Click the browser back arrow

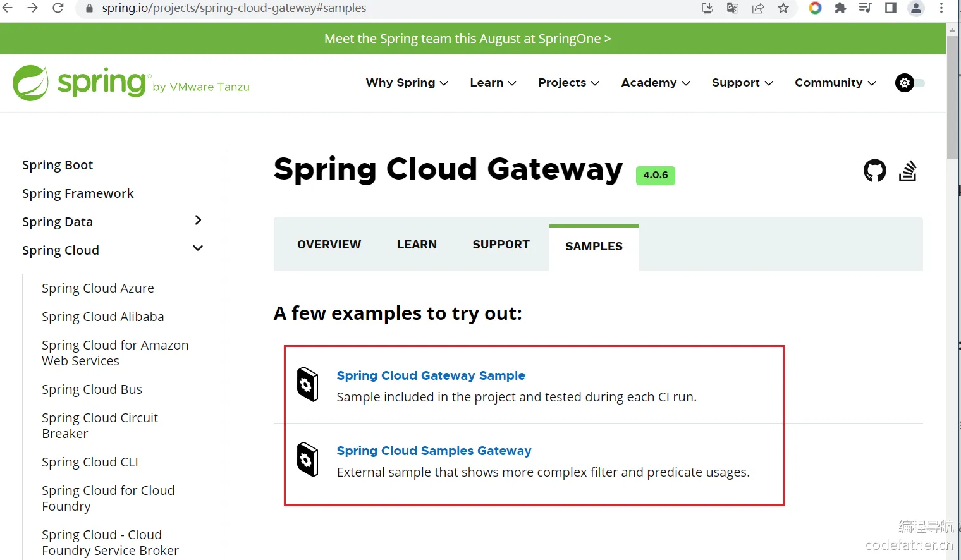[x=8, y=8]
